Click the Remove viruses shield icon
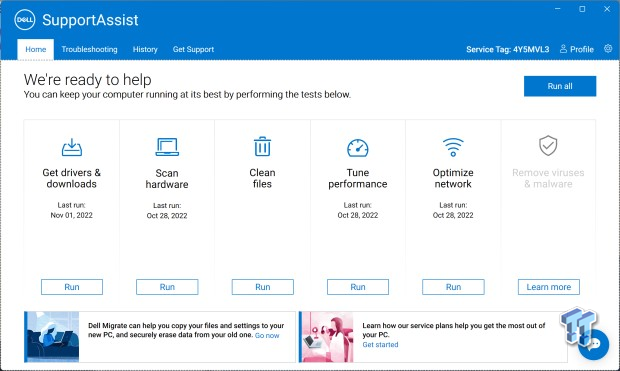Viewport: 620px width, 371px height. click(x=548, y=146)
